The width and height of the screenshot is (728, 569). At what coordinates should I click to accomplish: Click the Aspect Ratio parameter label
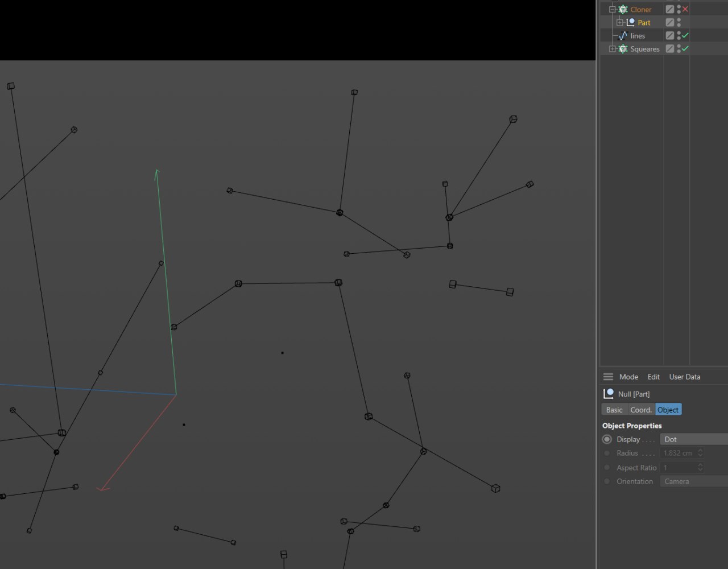pos(636,467)
